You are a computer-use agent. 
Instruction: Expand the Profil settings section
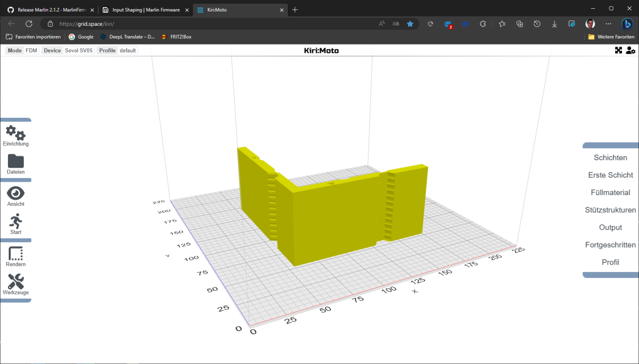tap(610, 262)
